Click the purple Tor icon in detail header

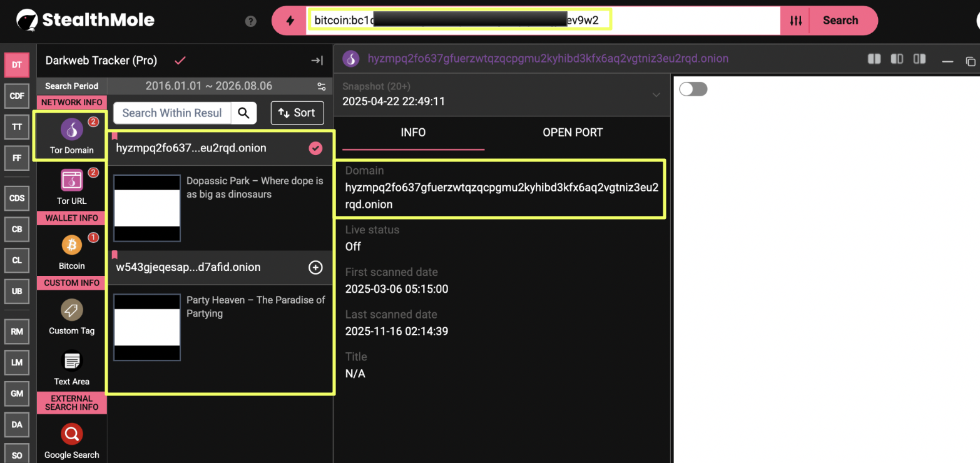(x=351, y=59)
